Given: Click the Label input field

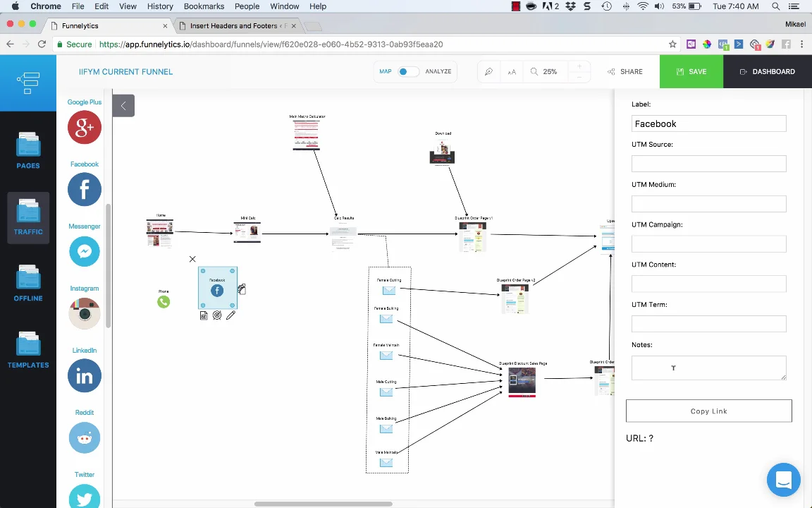Looking at the screenshot, I should tap(708, 123).
